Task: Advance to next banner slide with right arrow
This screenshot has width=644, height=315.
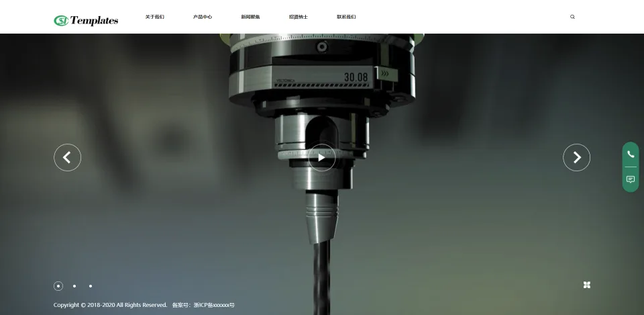Action: coord(576,157)
